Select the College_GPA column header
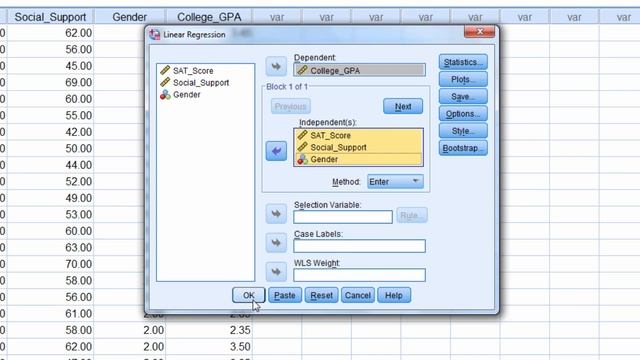Viewport: 640px width, 360px height. click(209, 17)
